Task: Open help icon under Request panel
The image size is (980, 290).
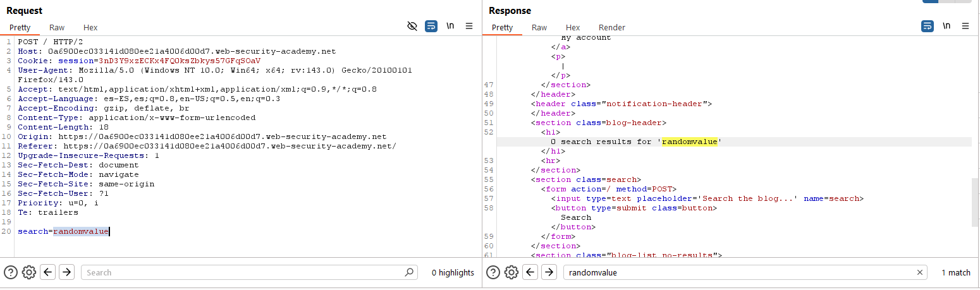Action: [10, 272]
